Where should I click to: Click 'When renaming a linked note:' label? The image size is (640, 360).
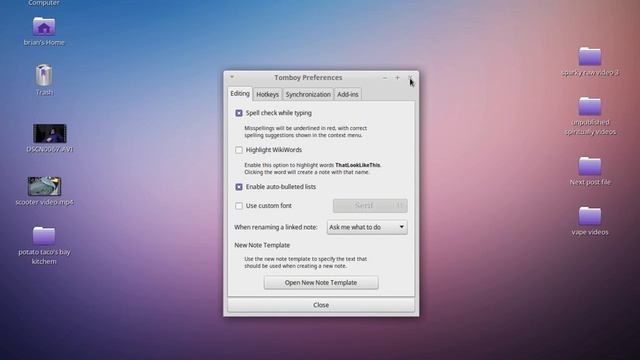pyautogui.click(x=276, y=227)
